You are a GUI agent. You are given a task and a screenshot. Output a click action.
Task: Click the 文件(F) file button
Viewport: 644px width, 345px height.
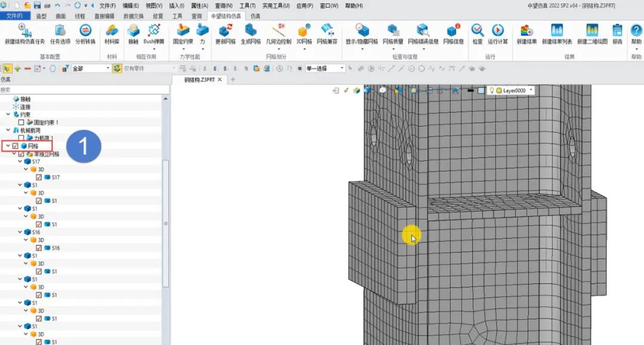pyautogui.click(x=15, y=16)
